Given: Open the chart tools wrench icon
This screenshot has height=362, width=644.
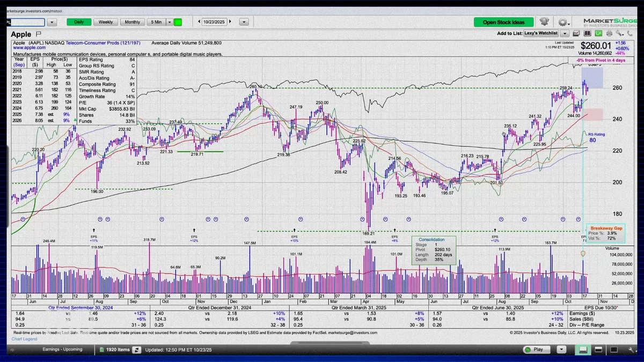Looking at the screenshot, I should (619, 33).
